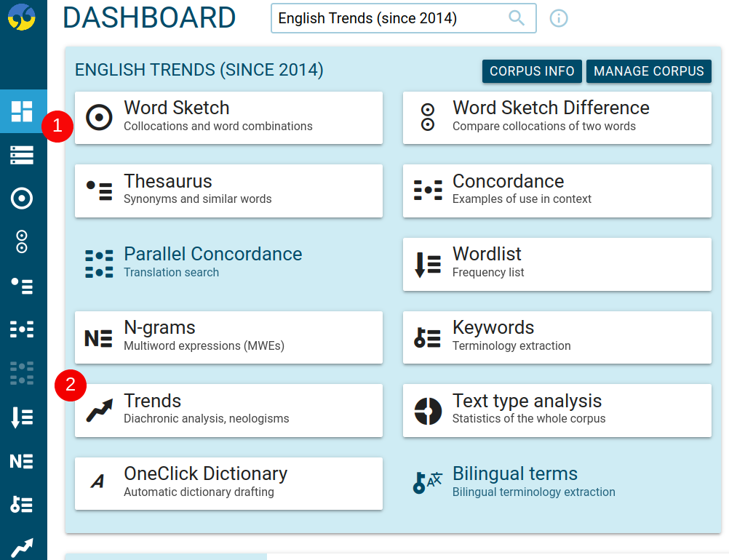The width and height of the screenshot is (729, 560).
Task: Click the search magnifier icon
Action: point(517,18)
